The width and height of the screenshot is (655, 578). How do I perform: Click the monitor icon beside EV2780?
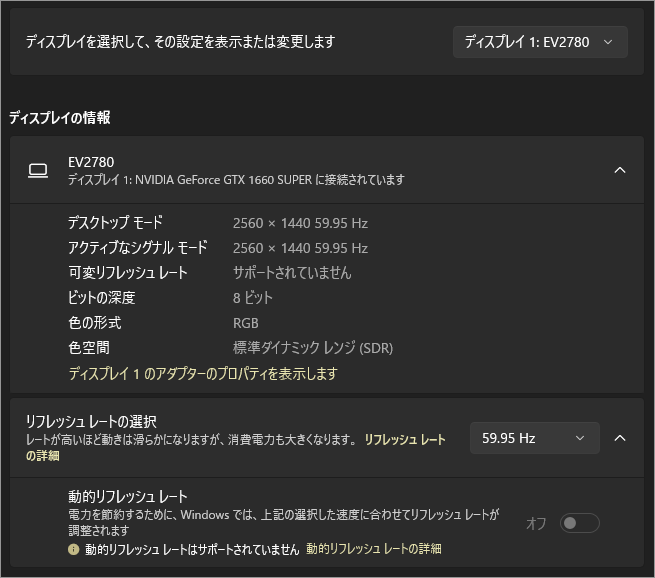click(38, 170)
